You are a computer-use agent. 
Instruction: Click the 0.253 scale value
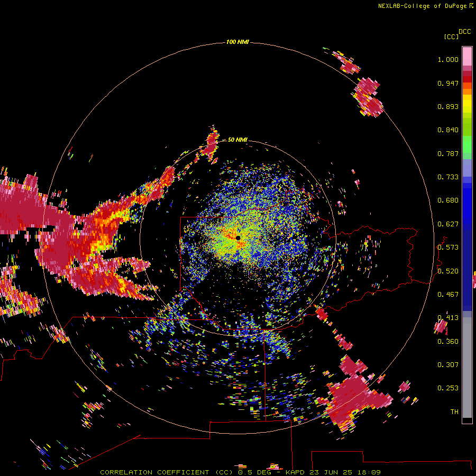[448, 388]
